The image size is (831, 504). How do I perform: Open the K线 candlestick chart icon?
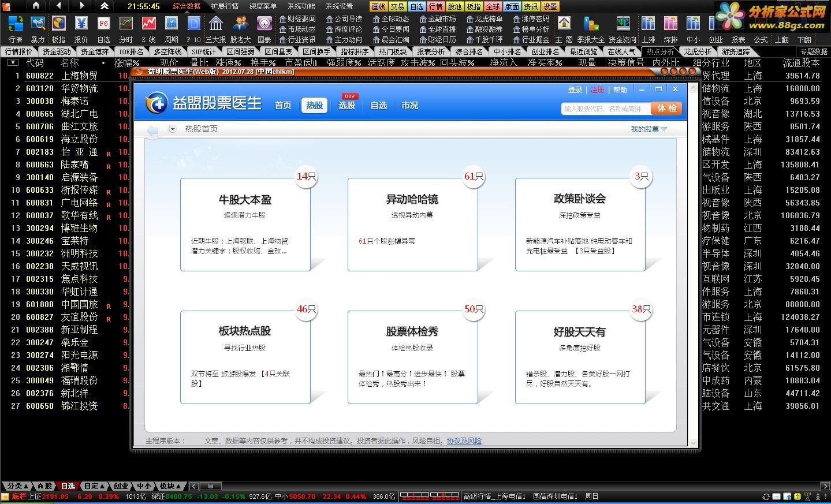(x=148, y=24)
